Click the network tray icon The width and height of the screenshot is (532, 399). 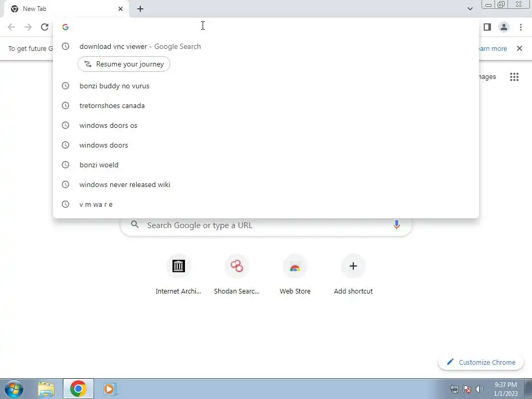[454, 389]
